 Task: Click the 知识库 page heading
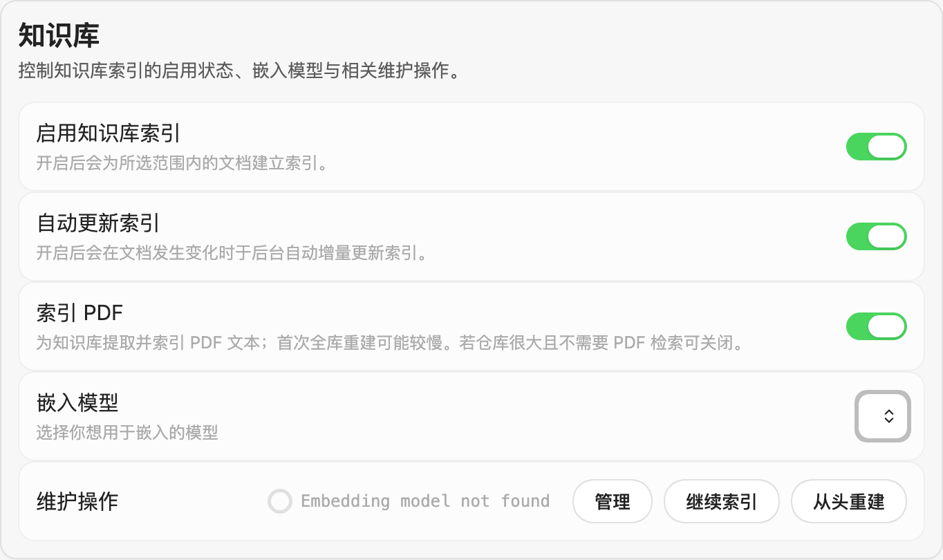click(59, 35)
